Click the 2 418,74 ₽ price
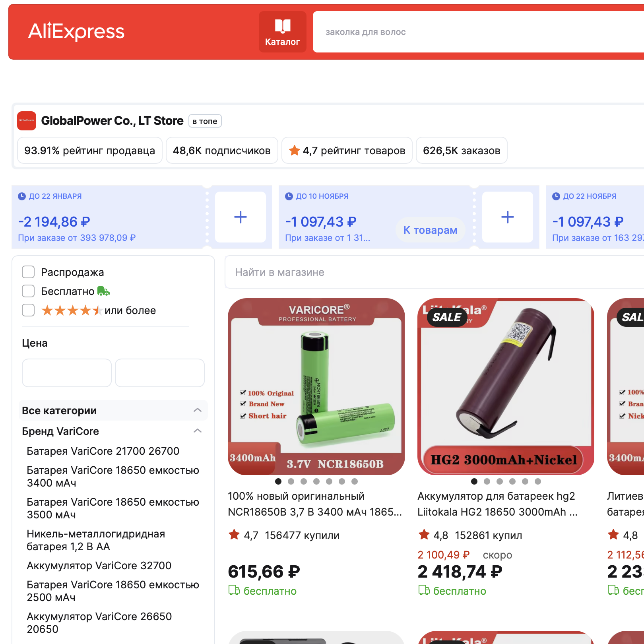The height and width of the screenshot is (644, 644). tap(460, 572)
